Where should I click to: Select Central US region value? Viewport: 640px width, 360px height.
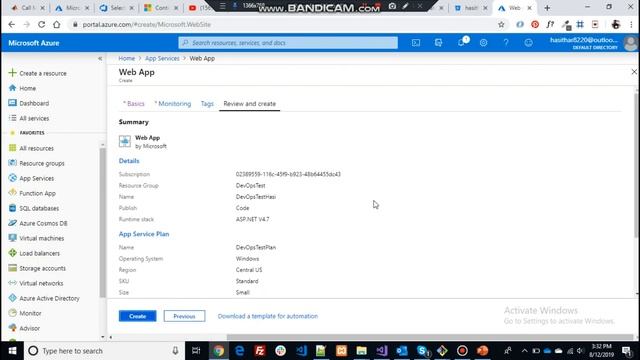click(x=249, y=270)
